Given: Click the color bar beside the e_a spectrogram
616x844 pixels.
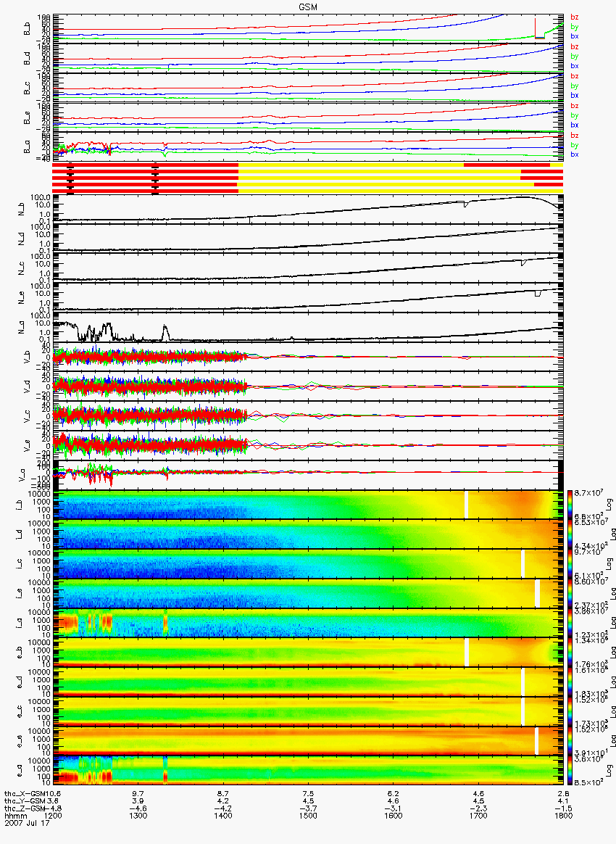Looking at the screenshot, I should pos(570,771).
